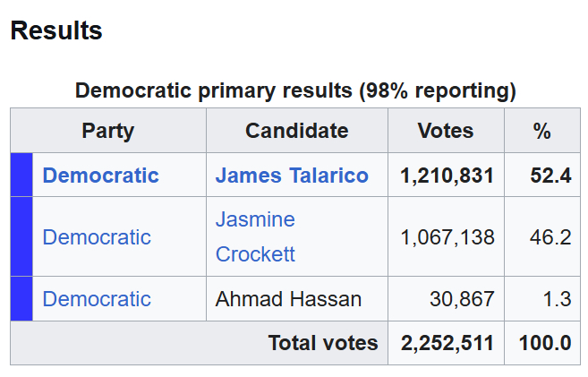Open the James Talarico candidate link
This screenshot has width=588, height=377.
[292, 176]
